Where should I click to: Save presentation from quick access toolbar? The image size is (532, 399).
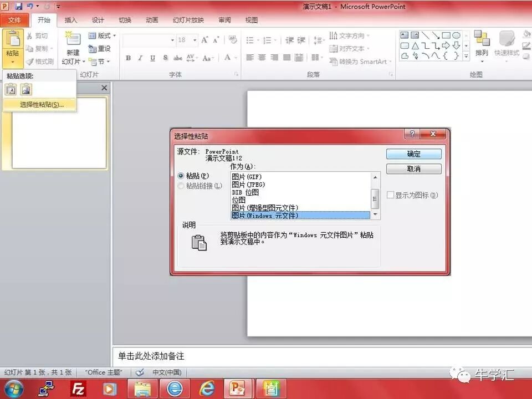(x=18, y=6)
